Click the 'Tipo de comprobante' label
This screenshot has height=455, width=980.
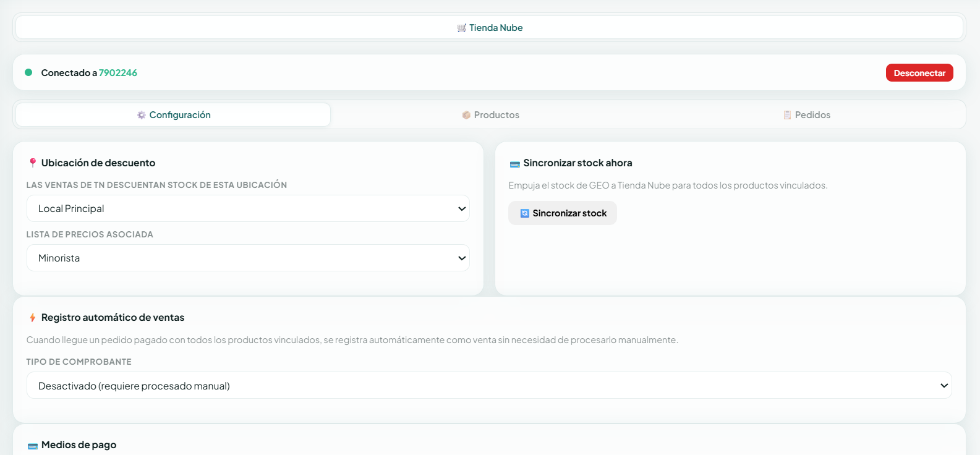79,362
